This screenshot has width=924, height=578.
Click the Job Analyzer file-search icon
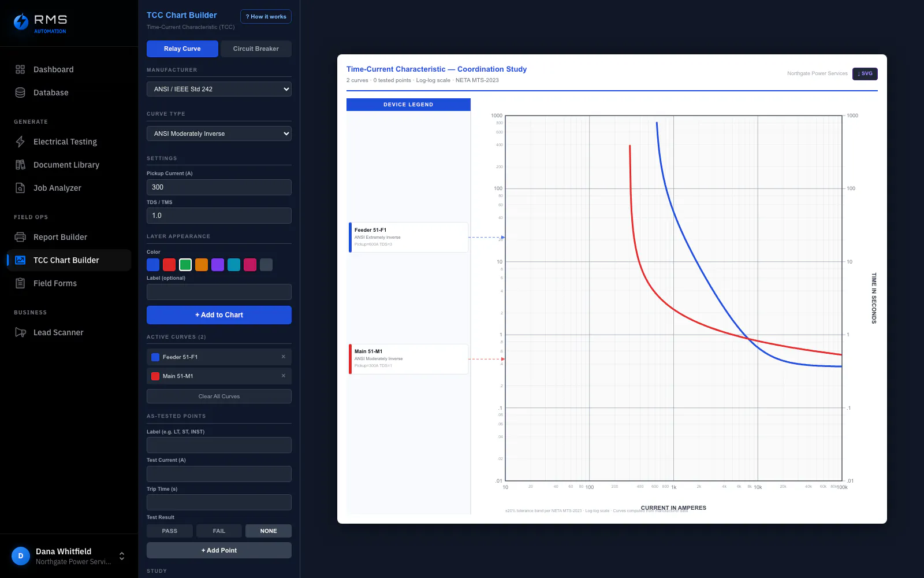tap(20, 188)
